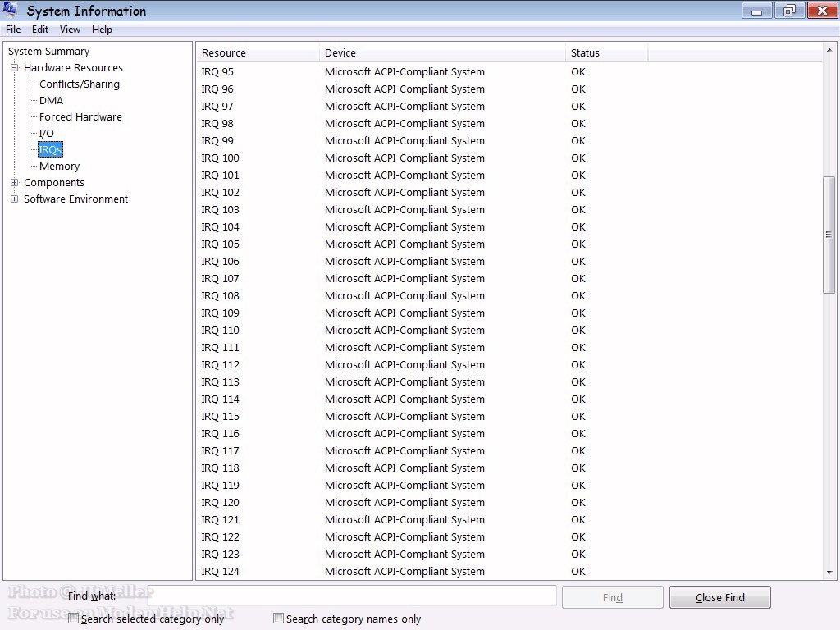Image resolution: width=840 pixels, height=630 pixels.
Task: Collapse the Hardware Resources tree node
Action: click(15, 67)
